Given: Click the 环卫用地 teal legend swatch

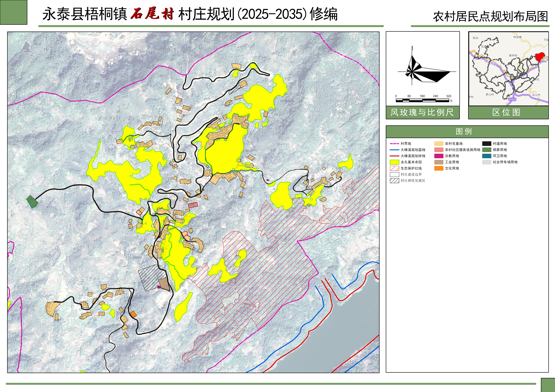Looking at the screenshot, I should (487, 156).
